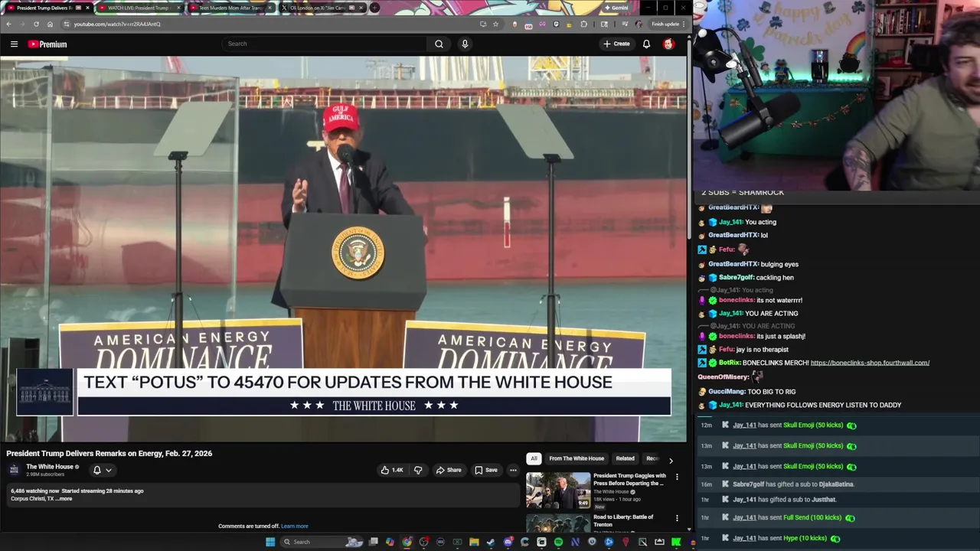Open The White House channel name
This screenshot has height=551, width=980.
tap(50, 467)
